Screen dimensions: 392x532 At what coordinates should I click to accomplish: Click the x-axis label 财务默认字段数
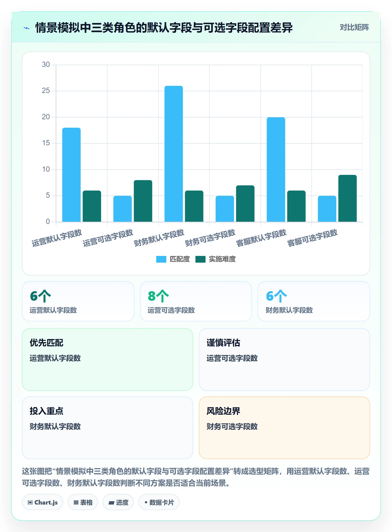159,238
